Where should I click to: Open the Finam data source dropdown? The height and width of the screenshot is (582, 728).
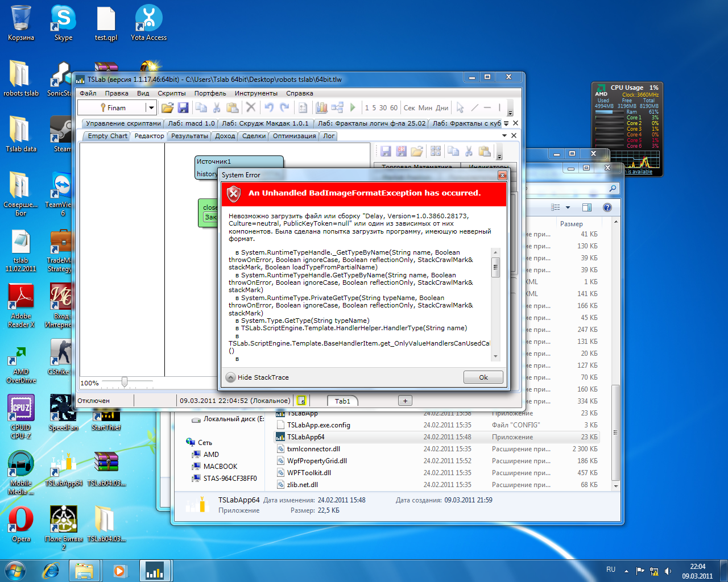tap(151, 108)
